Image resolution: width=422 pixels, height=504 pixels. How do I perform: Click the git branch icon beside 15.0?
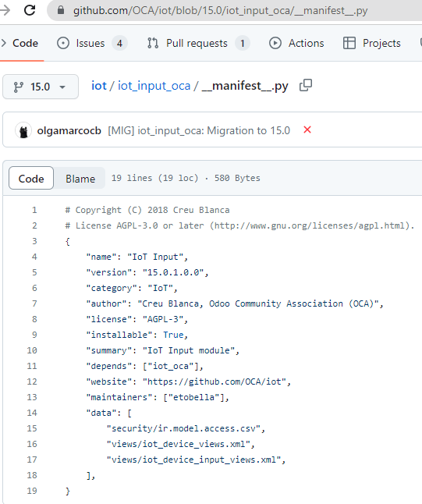coord(19,87)
